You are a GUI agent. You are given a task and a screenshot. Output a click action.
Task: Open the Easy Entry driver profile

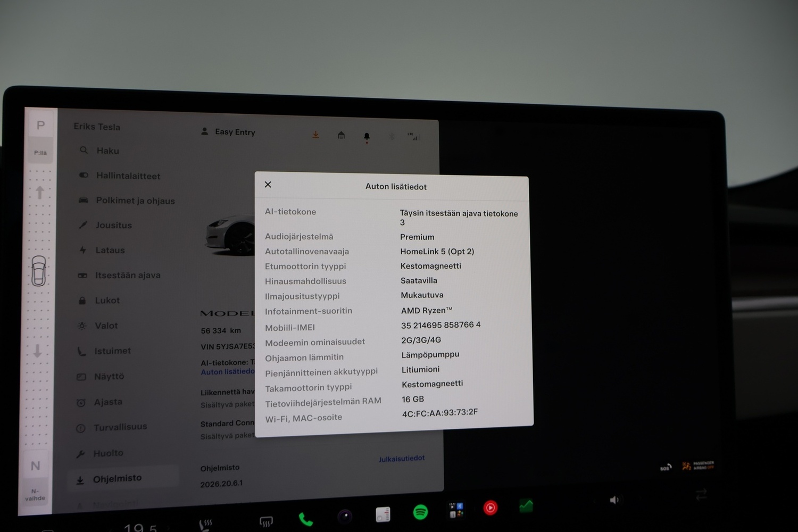click(x=229, y=131)
